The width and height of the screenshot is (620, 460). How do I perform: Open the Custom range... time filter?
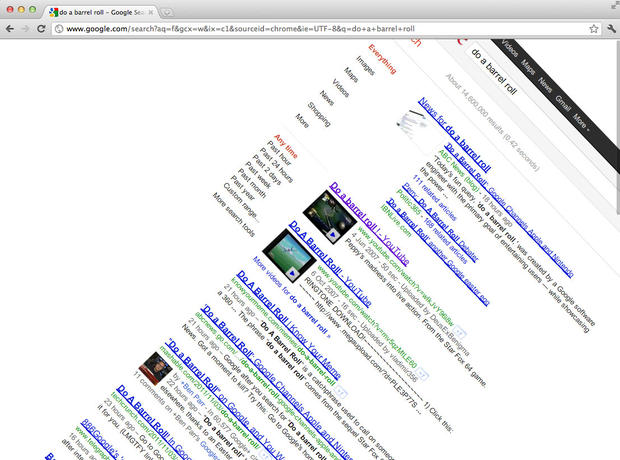click(x=241, y=203)
